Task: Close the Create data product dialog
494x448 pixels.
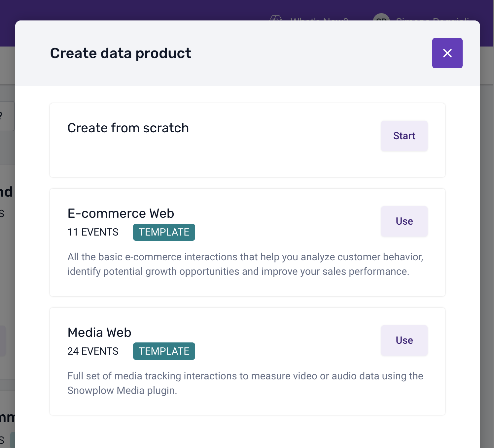Action: [x=447, y=53]
